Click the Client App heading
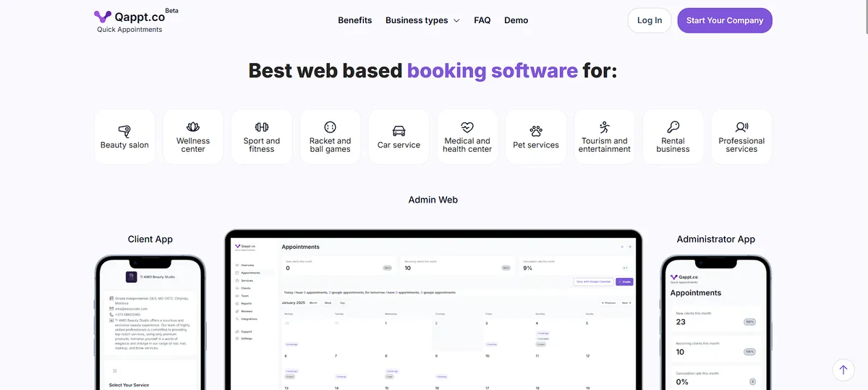The width and height of the screenshot is (868, 390). 150,239
